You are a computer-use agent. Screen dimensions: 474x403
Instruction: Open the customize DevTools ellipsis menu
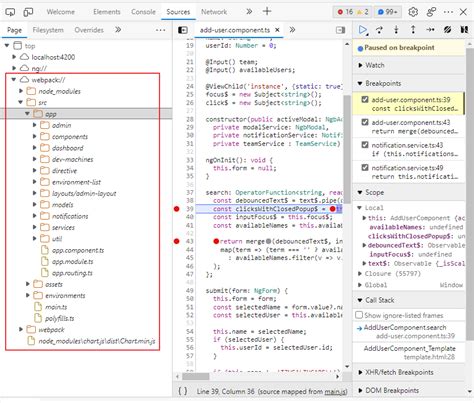point(448,12)
